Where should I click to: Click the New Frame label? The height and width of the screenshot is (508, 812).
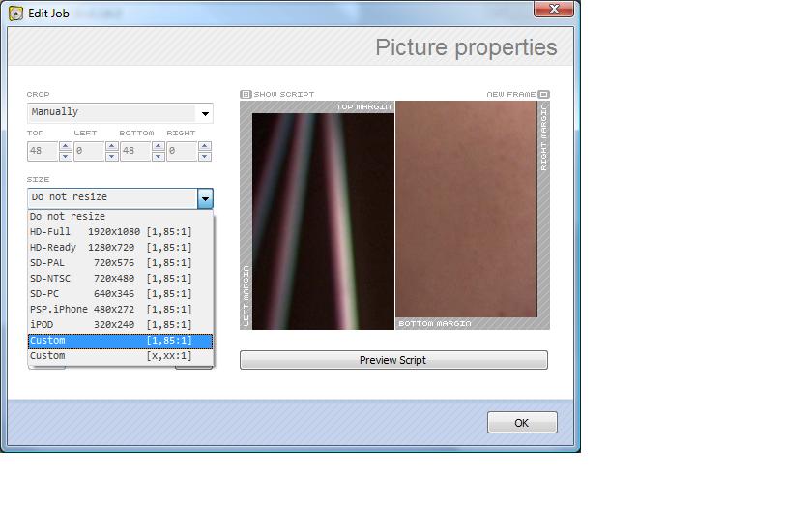pyautogui.click(x=510, y=95)
